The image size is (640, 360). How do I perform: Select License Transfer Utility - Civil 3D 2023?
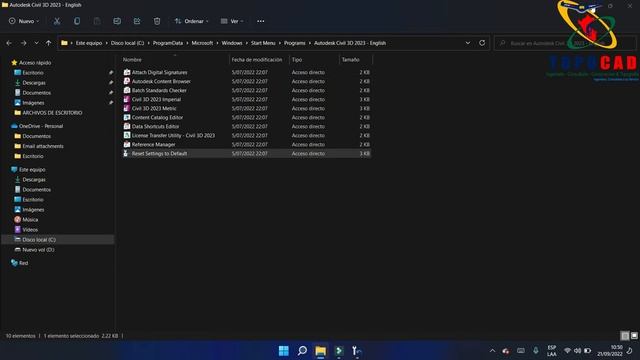[247, 135]
